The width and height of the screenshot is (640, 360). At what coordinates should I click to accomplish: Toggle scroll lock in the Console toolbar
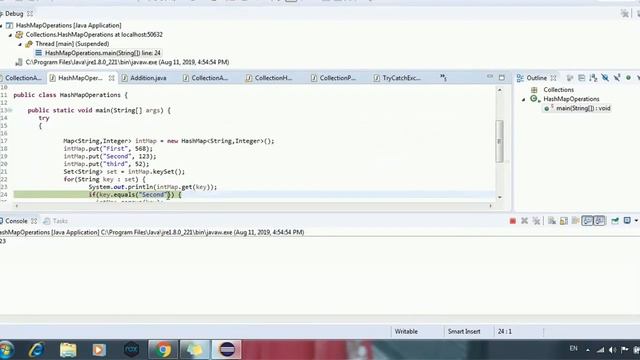pos(564,221)
